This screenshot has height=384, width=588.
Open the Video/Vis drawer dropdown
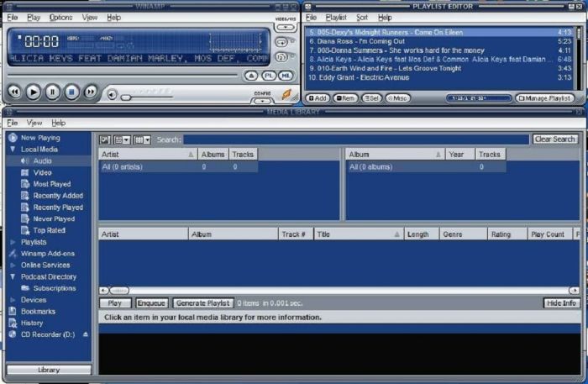point(286,28)
